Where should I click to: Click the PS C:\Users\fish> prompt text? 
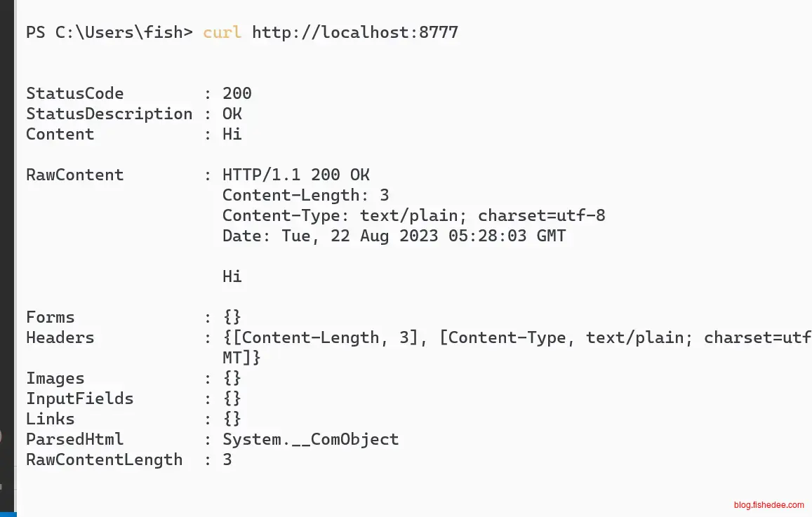pyautogui.click(x=109, y=32)
